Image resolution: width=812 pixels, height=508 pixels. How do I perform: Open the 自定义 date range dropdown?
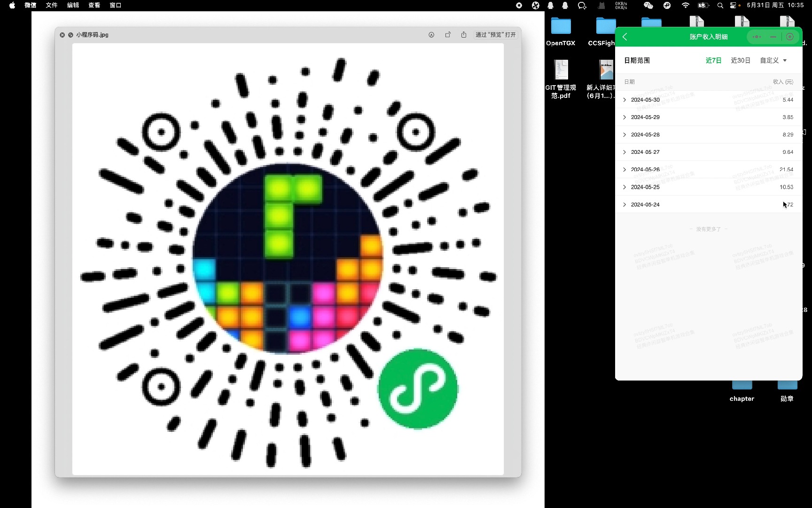773,60
